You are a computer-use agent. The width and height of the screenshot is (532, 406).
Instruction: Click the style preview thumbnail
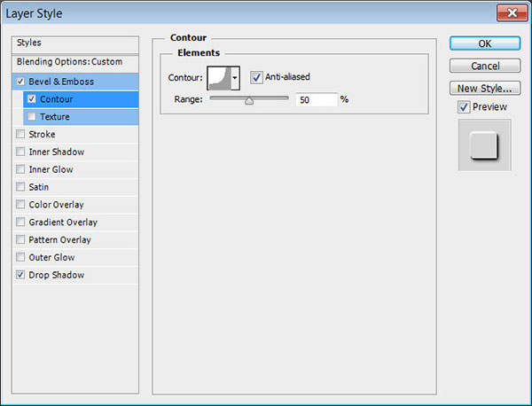pyautogui.click(x=484, y=144)
